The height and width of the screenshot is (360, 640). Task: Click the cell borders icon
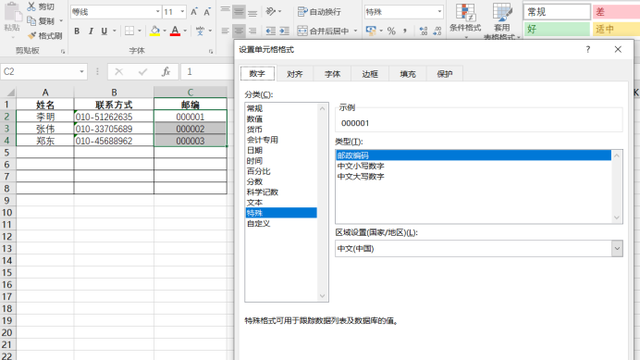point(129,31)
